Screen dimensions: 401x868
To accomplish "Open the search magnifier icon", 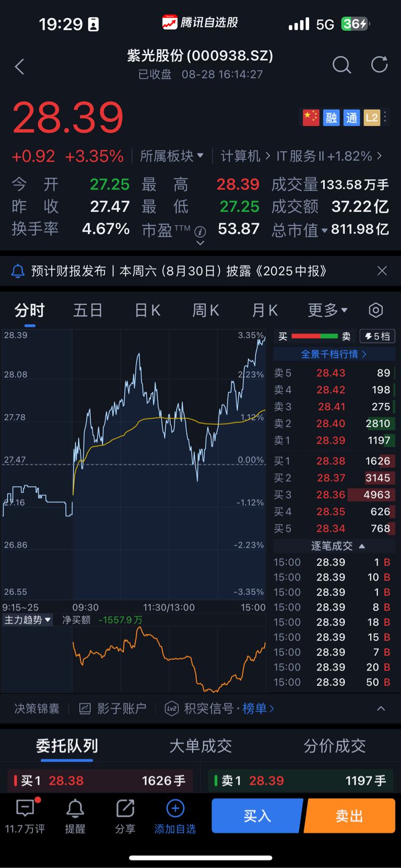I will [x=341, y=65].
